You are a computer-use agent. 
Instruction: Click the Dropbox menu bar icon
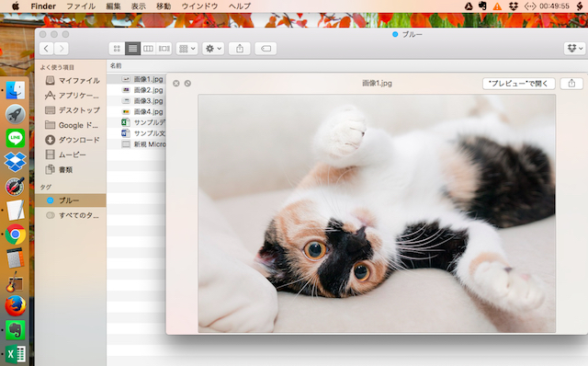click(514, 6)
